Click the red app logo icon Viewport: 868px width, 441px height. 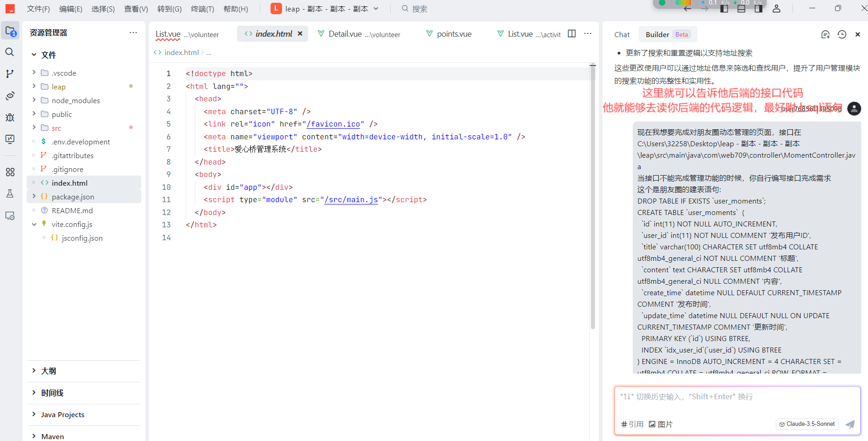click(10, 9)
